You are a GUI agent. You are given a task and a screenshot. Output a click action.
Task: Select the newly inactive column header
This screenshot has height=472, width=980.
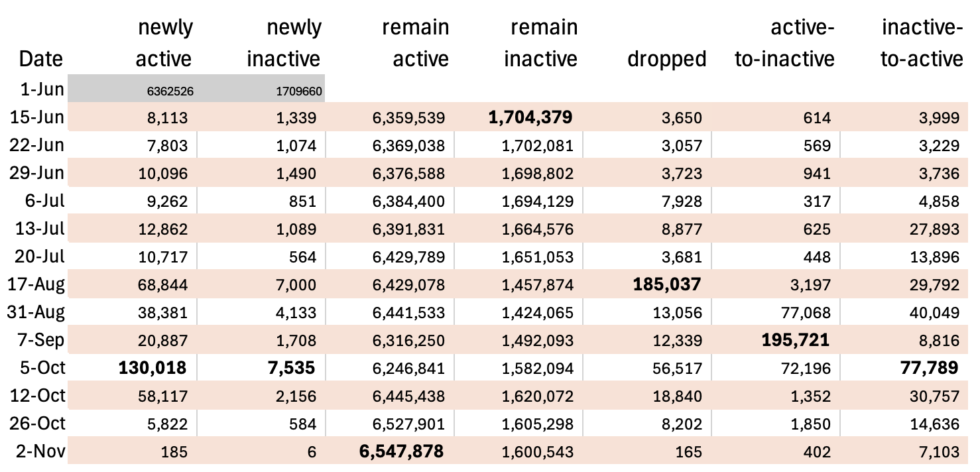[x=284, y=44]
